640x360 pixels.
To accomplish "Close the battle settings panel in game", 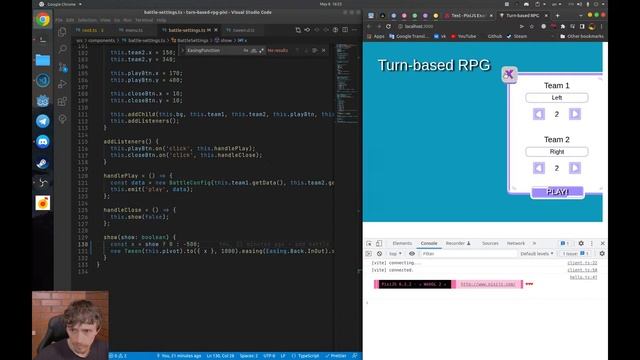I will (509, 74).
